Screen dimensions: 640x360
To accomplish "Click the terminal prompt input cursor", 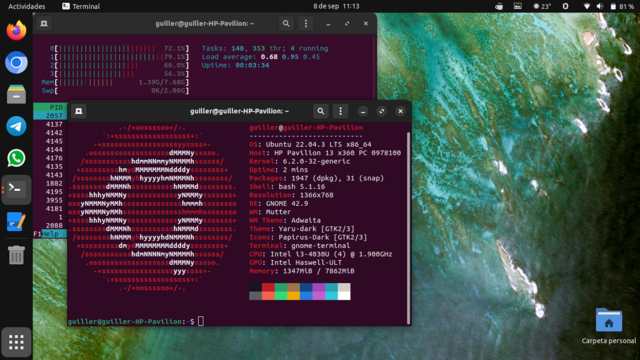I will 201,321.
